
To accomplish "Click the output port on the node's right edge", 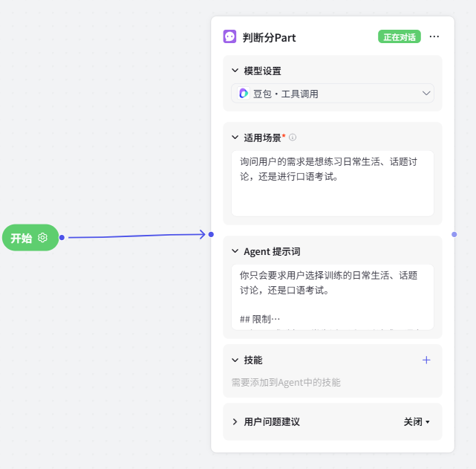I will [x=454, y=234].
